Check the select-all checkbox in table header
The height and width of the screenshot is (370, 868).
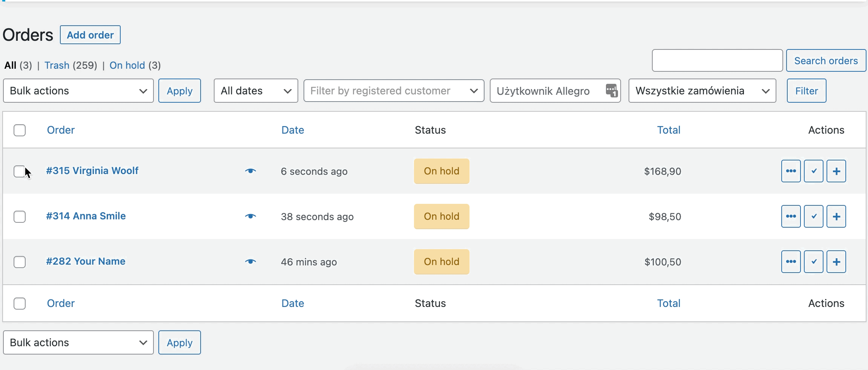click(x=19, y=130)
